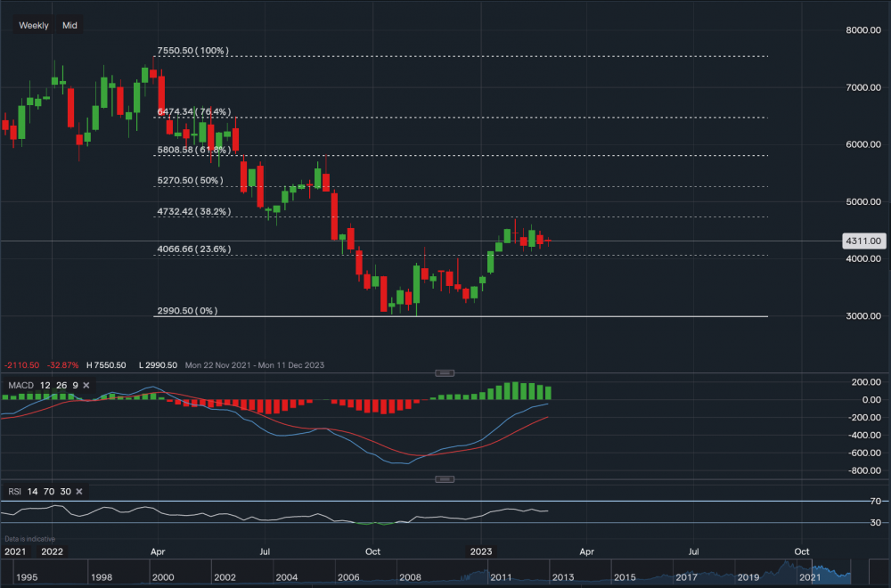Open the Weekly timeframe selector
The image size is (891, 588).
(x=34, y=26)
